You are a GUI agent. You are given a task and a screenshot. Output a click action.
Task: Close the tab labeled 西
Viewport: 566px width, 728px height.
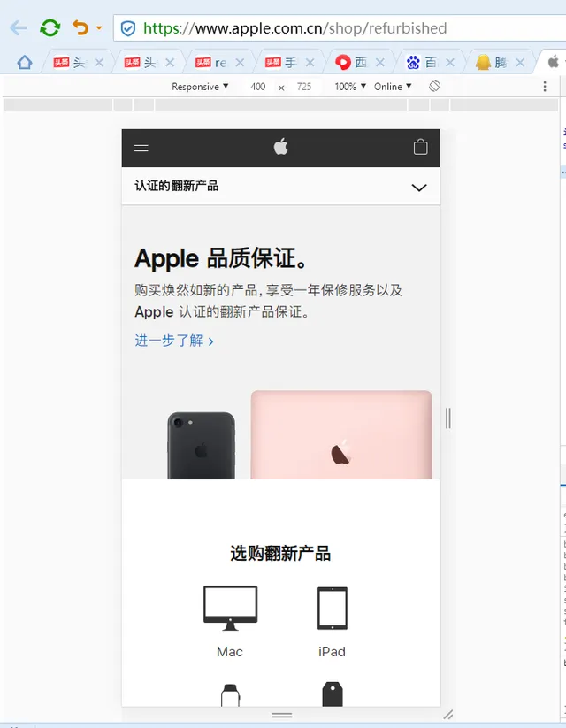(x=379, y=62)
